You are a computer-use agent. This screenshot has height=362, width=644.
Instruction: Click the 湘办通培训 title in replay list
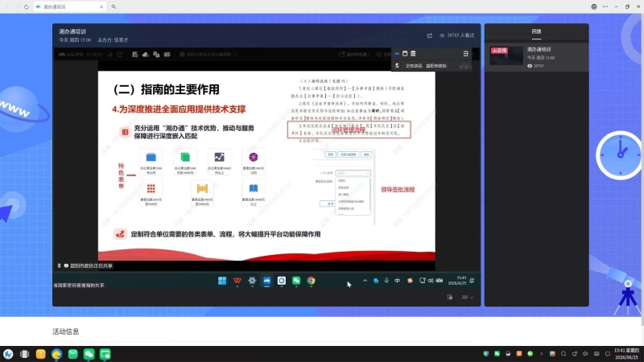(539, 49)
